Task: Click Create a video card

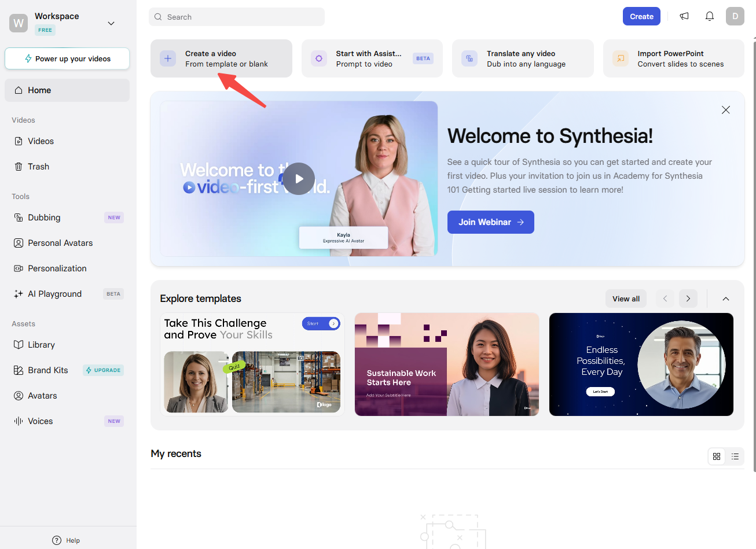Action: [221, 58]
